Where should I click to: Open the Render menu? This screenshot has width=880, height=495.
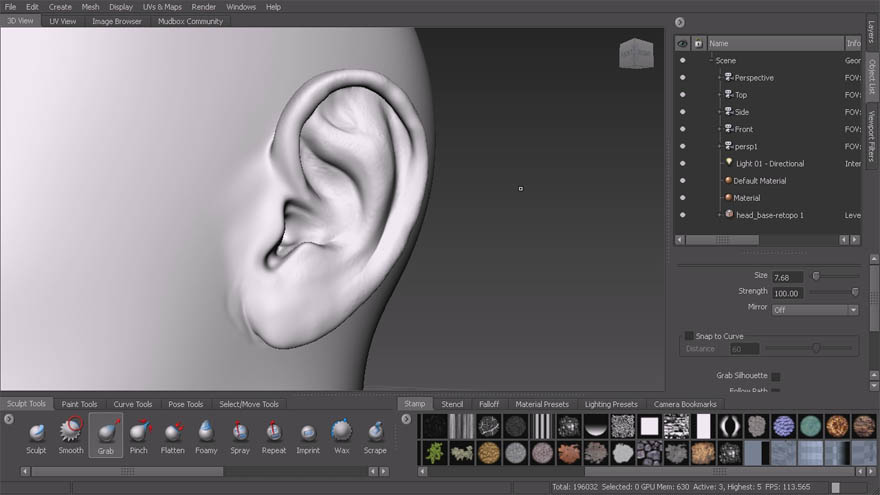coord(203,7)
